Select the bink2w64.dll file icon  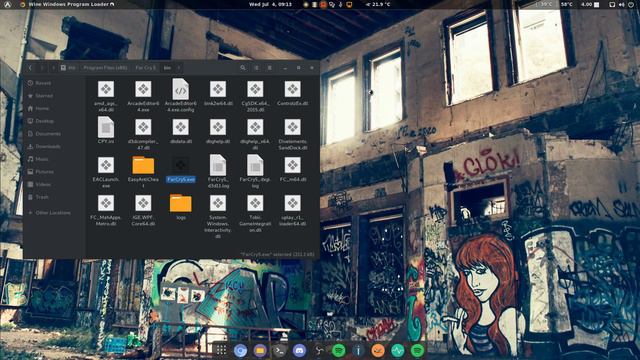(218, 89)
